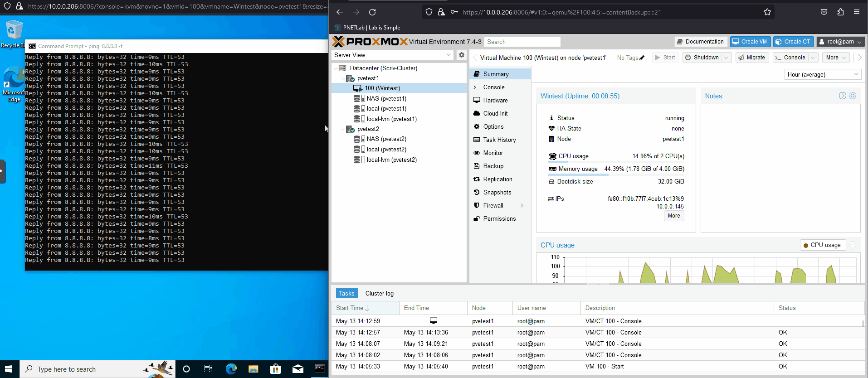Sort tasks by Start Time column
The height and width of the screenshot is (378, 868).
coord(366,308)
